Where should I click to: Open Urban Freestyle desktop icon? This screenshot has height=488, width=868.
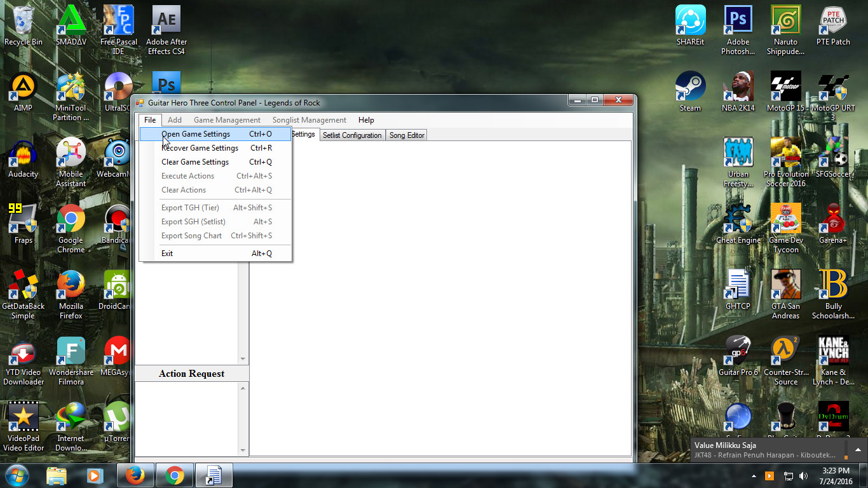738,163
